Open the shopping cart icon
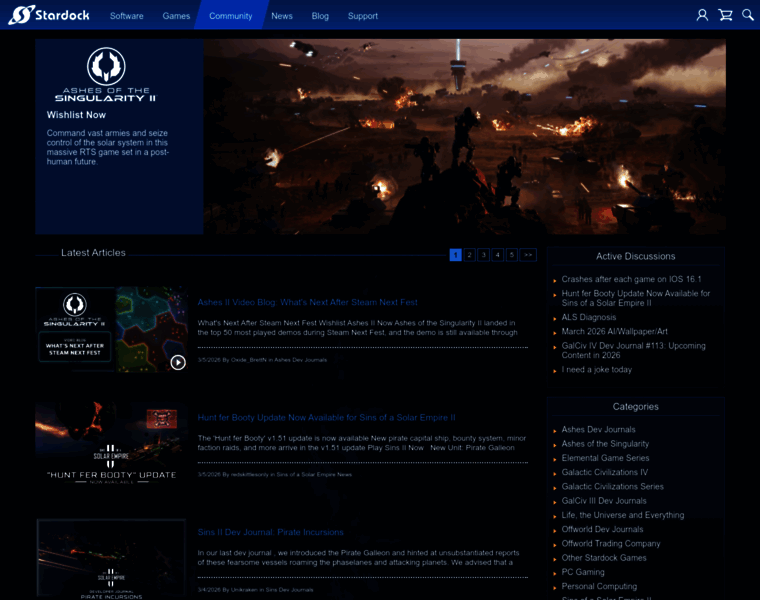Viewport: 760px width, 600px height. coord(725,15)
